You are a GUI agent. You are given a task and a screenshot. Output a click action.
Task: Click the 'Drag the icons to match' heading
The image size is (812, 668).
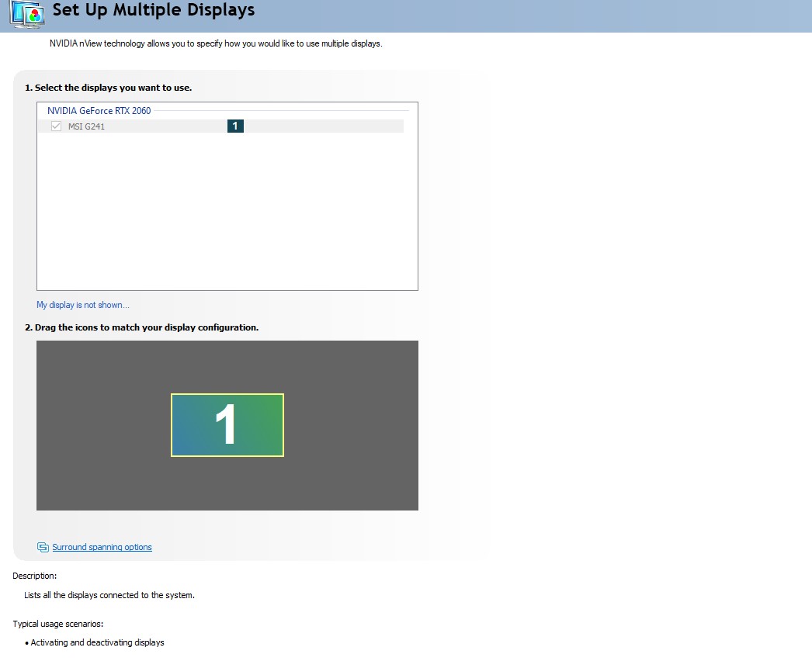(x=141, y=327)
